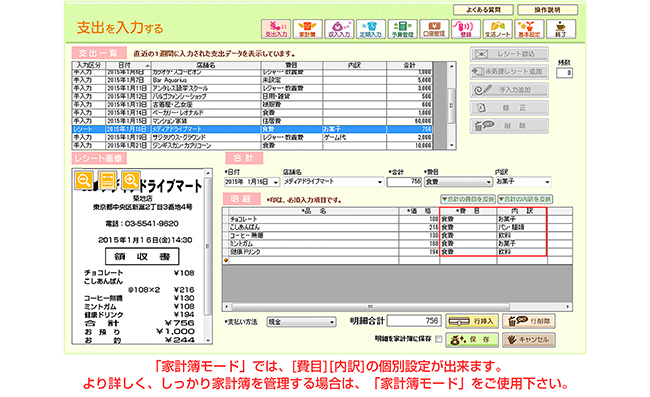Click the expense list scroll-up arrow
The image size is (650, 397).
pyautogui.click(x=451, y=66)
